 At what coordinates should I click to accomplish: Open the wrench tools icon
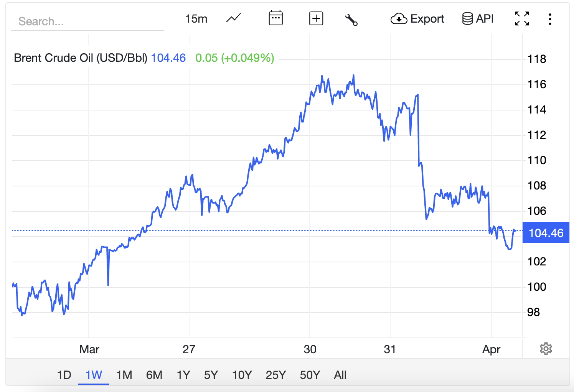click(351, 19)
